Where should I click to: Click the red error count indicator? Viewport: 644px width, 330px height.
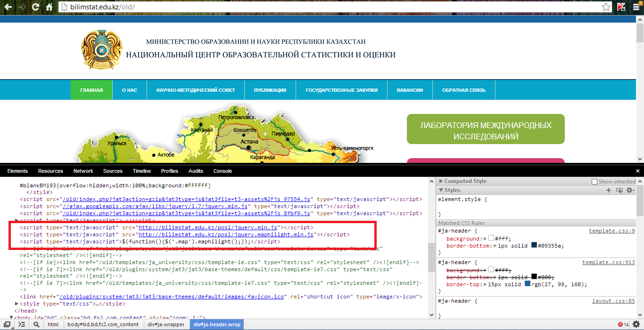(x=623, y=325)
